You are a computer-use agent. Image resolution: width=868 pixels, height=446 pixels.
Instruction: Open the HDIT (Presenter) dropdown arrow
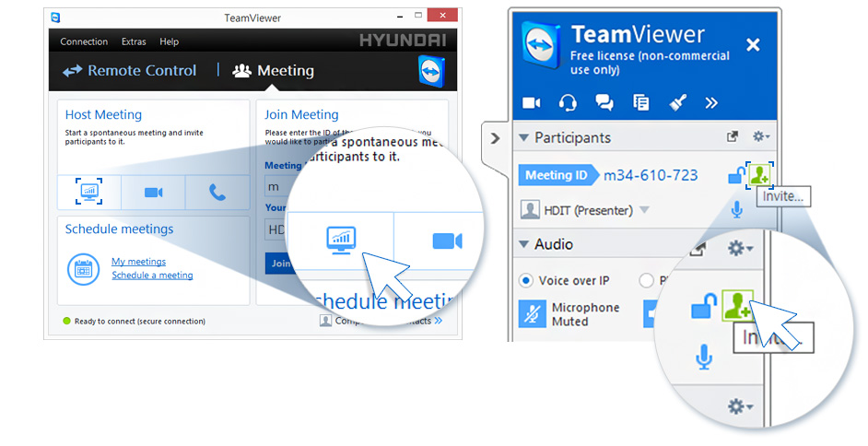click(x=644, y=210)
